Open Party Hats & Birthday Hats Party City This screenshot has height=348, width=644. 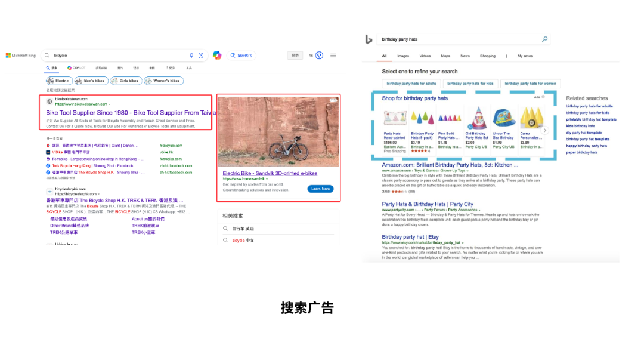coord(428,204)
